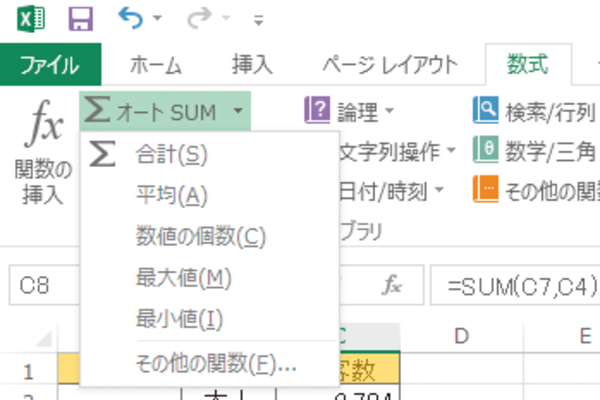Choose 平均(A) from the menu

pyautogui.click(x=210, y=195)
